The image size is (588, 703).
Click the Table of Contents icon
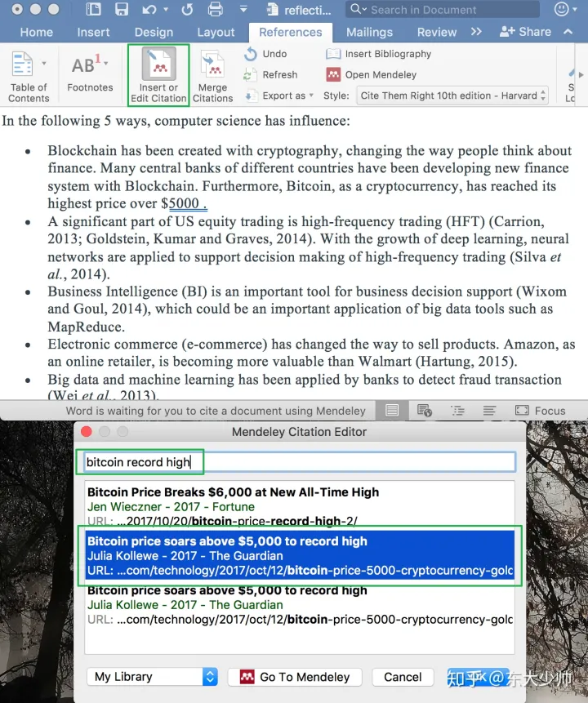pyautogui.click(x=22, y=64)
